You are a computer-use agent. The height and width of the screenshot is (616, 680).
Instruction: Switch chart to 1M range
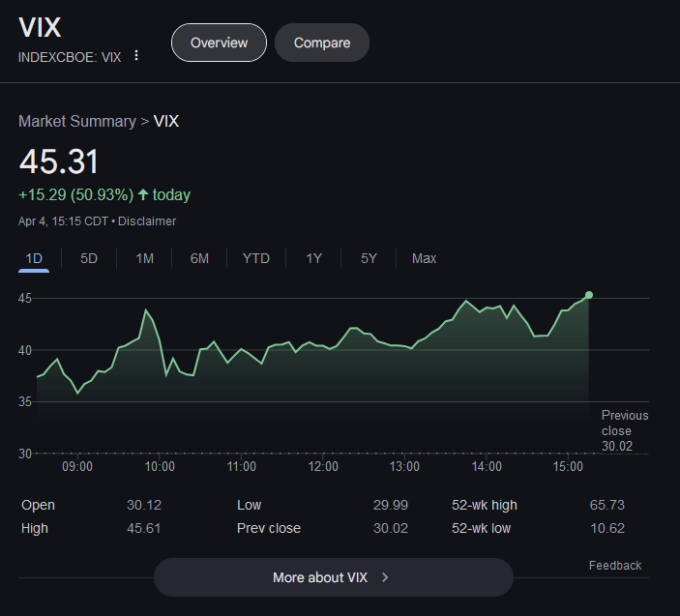pyautogui.click(x=144, y=259)
